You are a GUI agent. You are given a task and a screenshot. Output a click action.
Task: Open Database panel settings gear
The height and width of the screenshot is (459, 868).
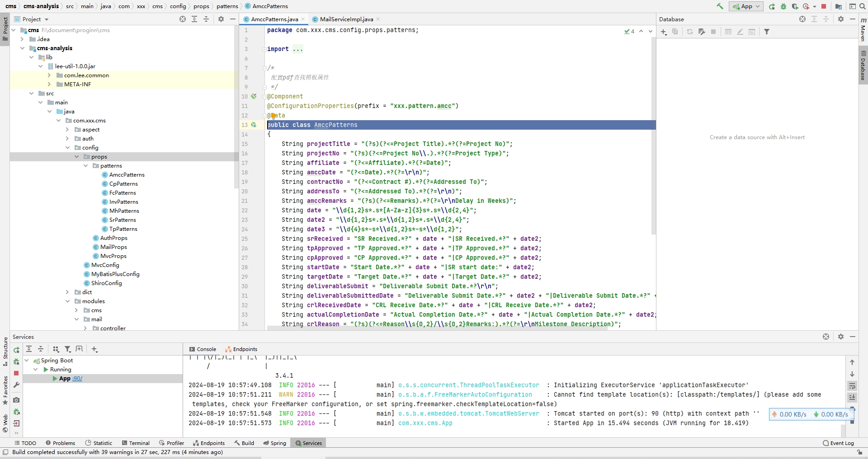point(841,19)
